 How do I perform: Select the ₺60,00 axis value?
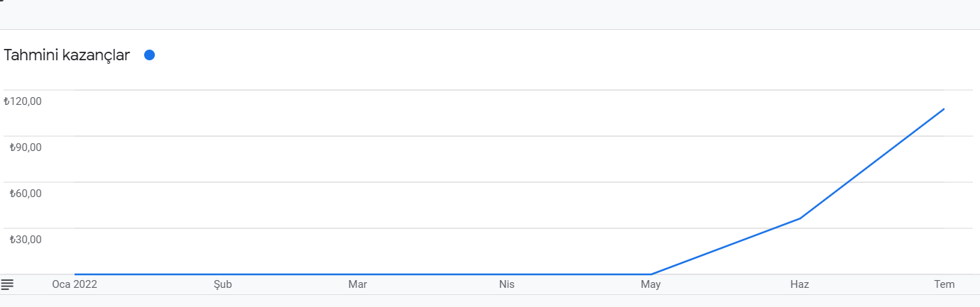(x=26, y=194)
